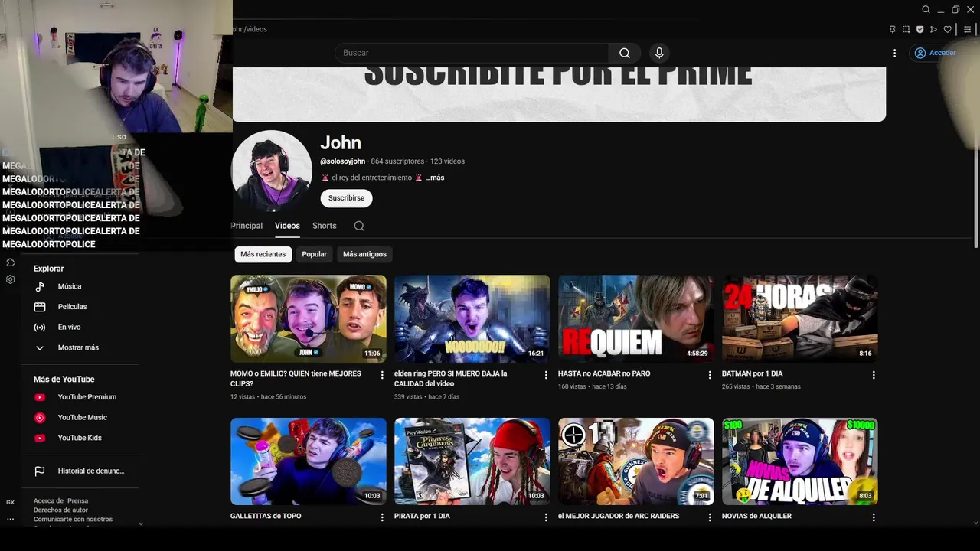
Task: Open the Shorts tab
Action: coord(324,226)
